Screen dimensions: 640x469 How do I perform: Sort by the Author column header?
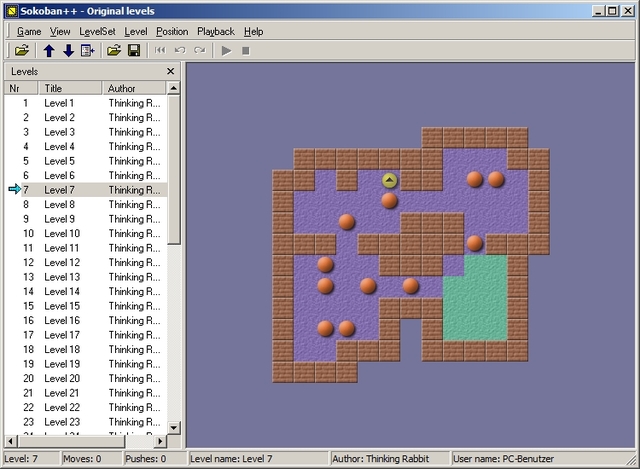click(x=134, y=88)
